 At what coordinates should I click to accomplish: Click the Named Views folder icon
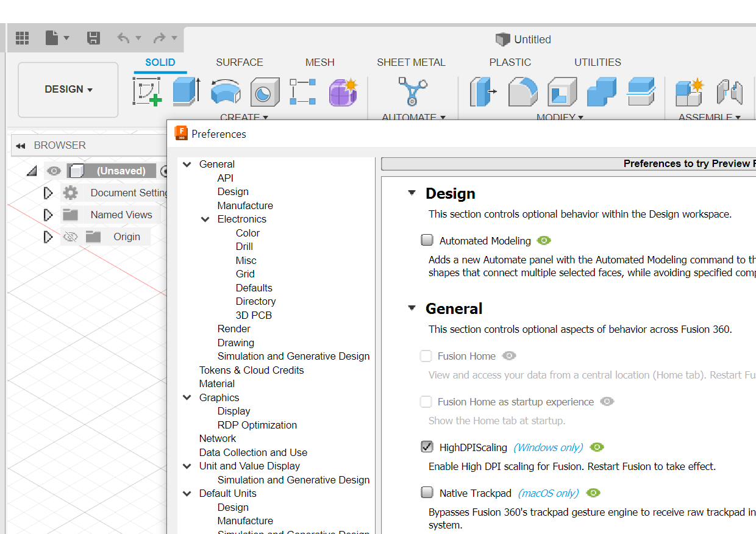pyautogui.click(x=71, y=215)
